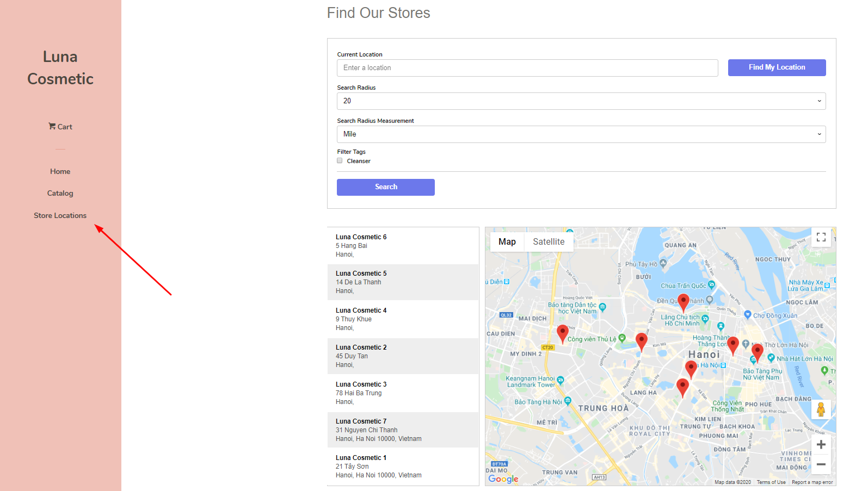Click Chùa Trấn Quốc landmark icon
868x491 pixels.
pyautogui.click(x=711, y=285)
